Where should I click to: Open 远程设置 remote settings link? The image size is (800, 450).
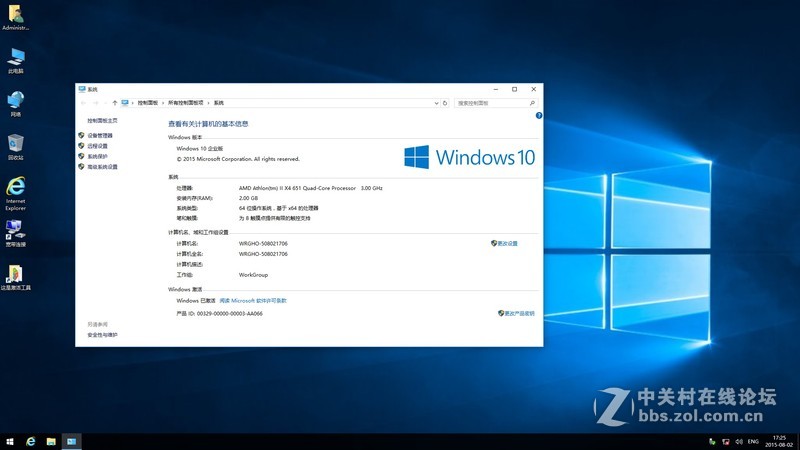pyautogui.click(x=97, y=146)
